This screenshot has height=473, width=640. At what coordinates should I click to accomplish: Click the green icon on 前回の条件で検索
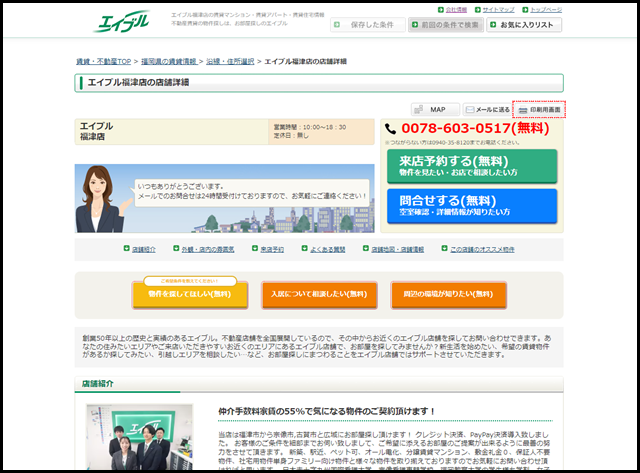(x=415, y=25)
